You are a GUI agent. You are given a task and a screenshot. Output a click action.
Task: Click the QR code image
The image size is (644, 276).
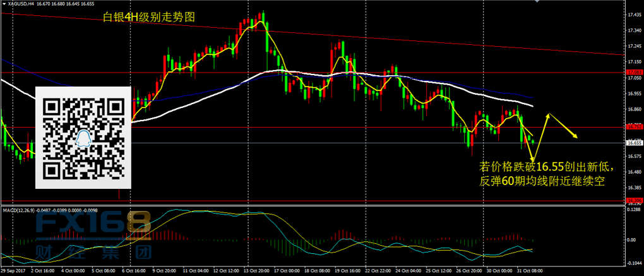83,137
